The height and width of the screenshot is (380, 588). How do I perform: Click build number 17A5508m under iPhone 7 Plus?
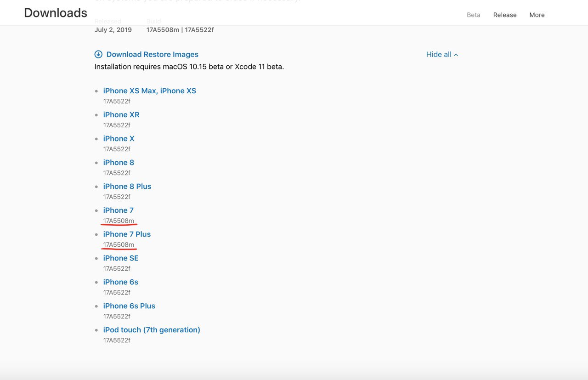point(119,244)
